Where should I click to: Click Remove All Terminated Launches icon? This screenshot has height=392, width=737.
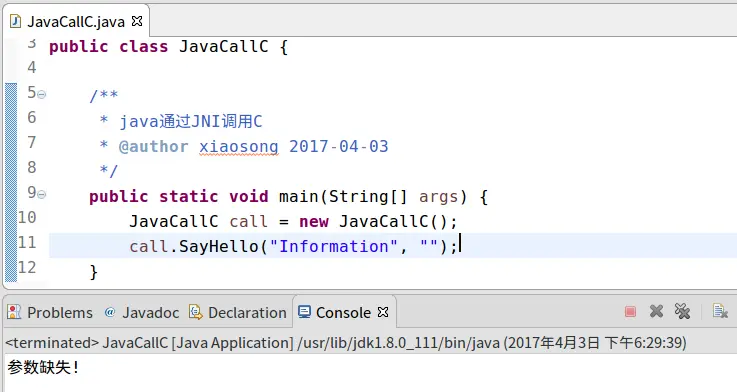click(682, 311)
